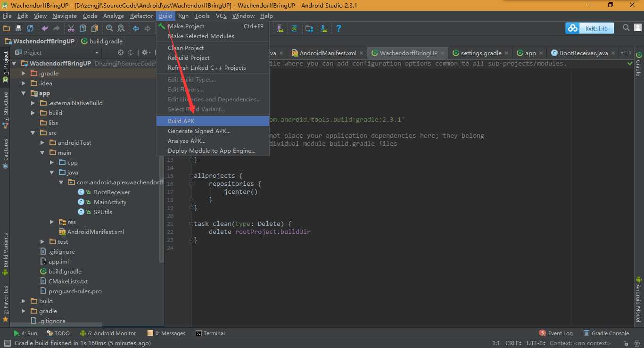Click the Forward navigation arrow
This screenshot has width=644, height=348.
[148, 28]
